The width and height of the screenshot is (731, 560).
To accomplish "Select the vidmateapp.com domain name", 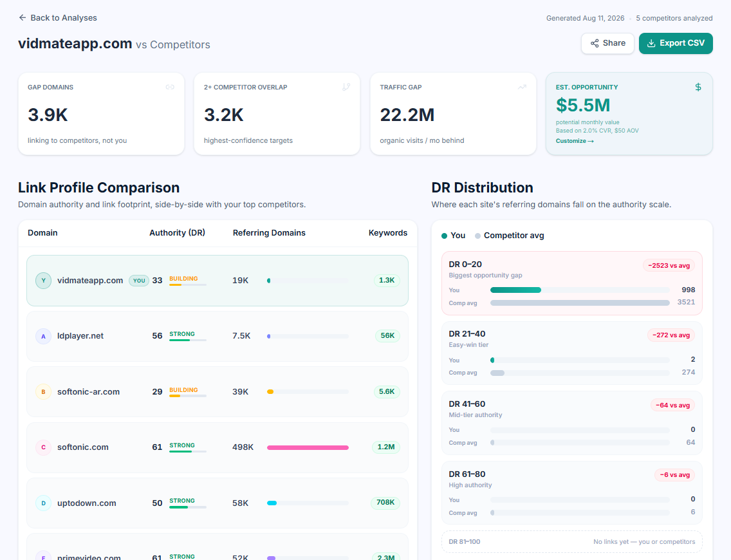I will click(90, 280).
